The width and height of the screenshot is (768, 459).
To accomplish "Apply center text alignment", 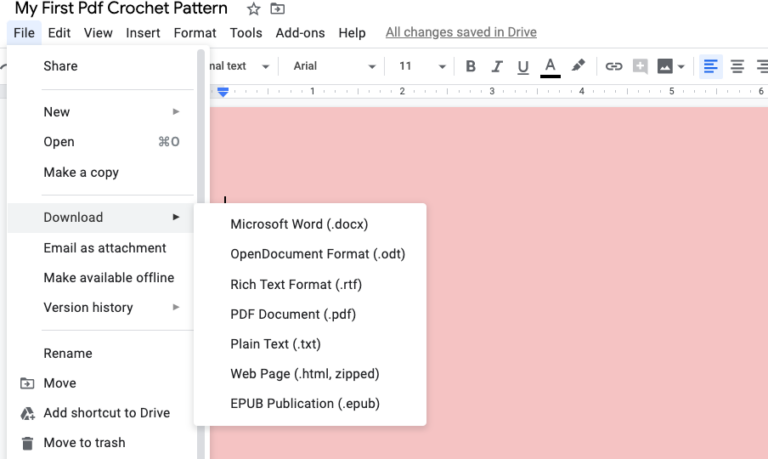I will point(738,67).
